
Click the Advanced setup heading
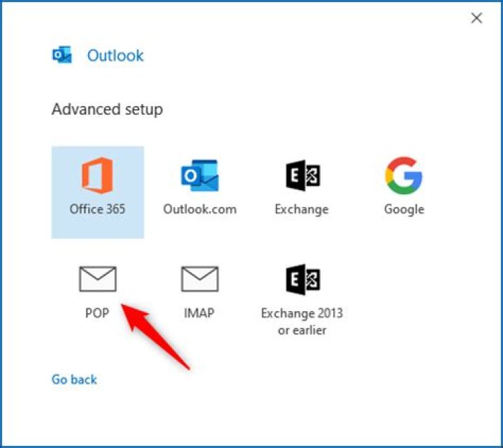[x=107, y=110]
